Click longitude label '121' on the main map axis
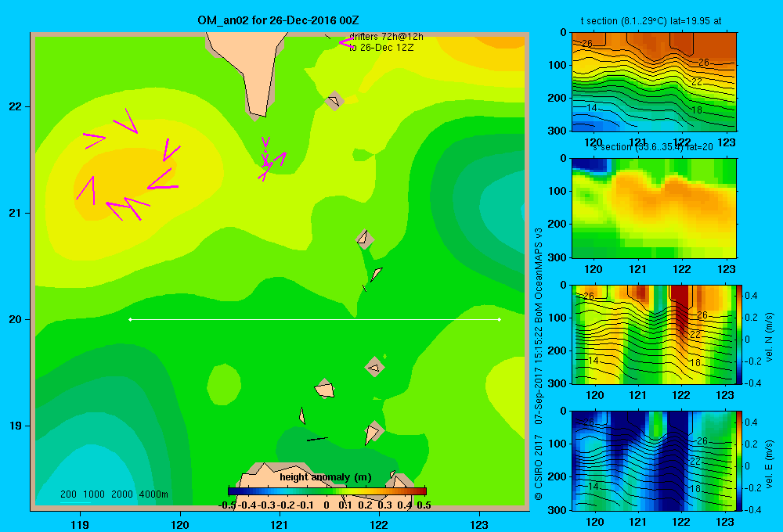The width and height of the screenshot is (783, 532). tap(280, 524)
